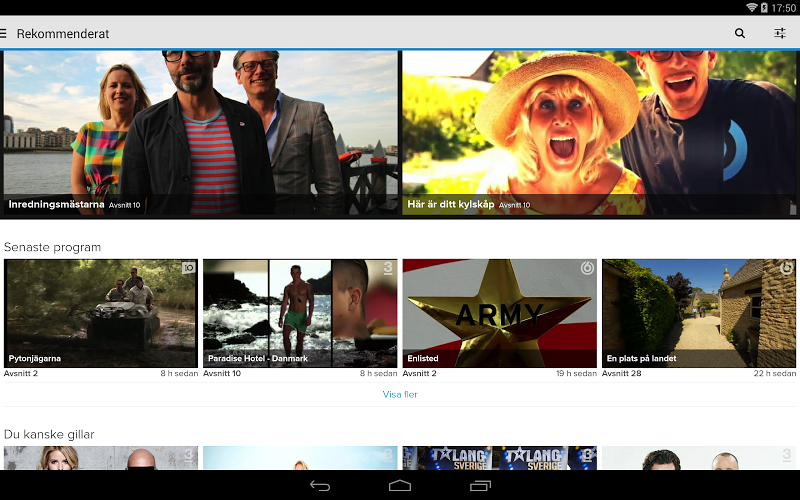Tap the Wi-Fi status icon
The width and height of the screenshot is (800, 500).
[x=751, y=7]
